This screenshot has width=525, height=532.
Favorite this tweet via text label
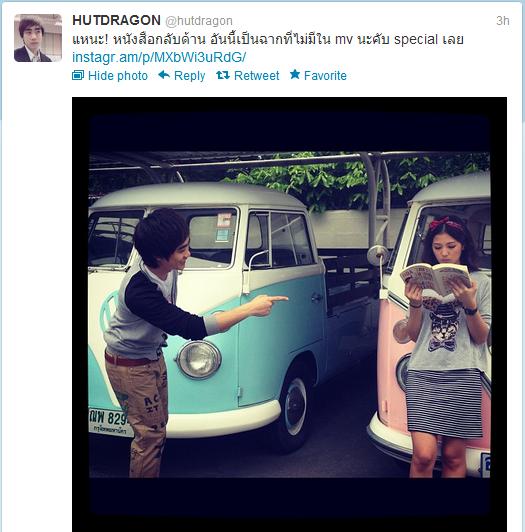[325, 76]
